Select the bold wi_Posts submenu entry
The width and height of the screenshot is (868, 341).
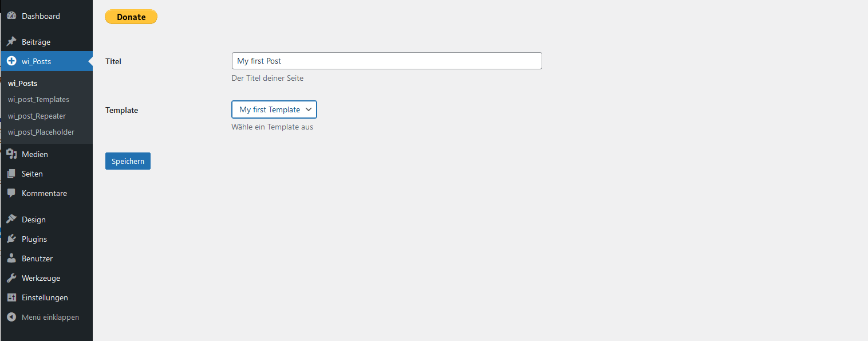pyautogui.click(x=23, y=83)
